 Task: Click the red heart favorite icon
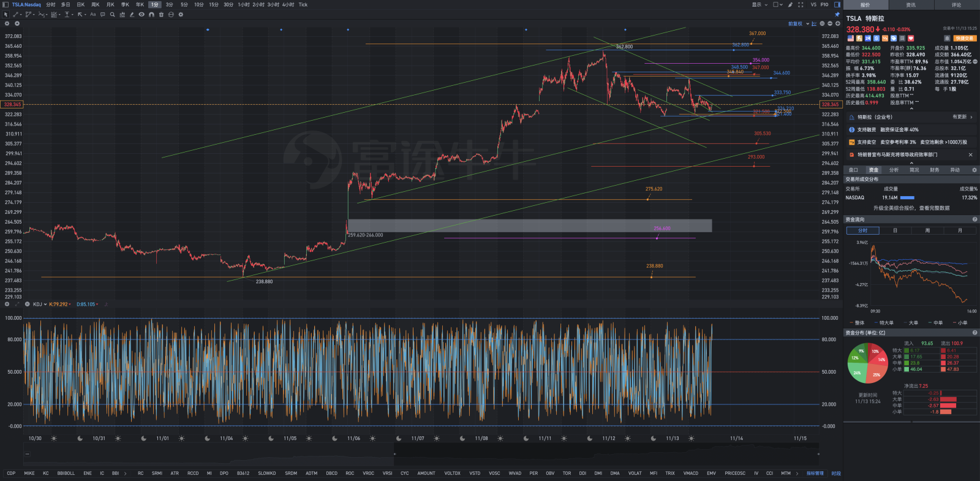coord(911,38)
